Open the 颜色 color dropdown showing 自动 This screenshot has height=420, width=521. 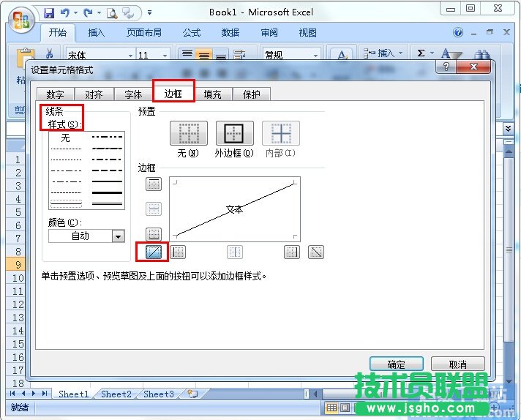coord(118,236)
